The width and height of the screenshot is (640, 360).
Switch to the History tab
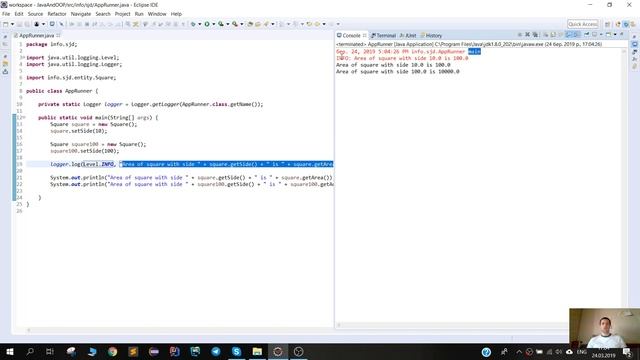click(431, 36)
